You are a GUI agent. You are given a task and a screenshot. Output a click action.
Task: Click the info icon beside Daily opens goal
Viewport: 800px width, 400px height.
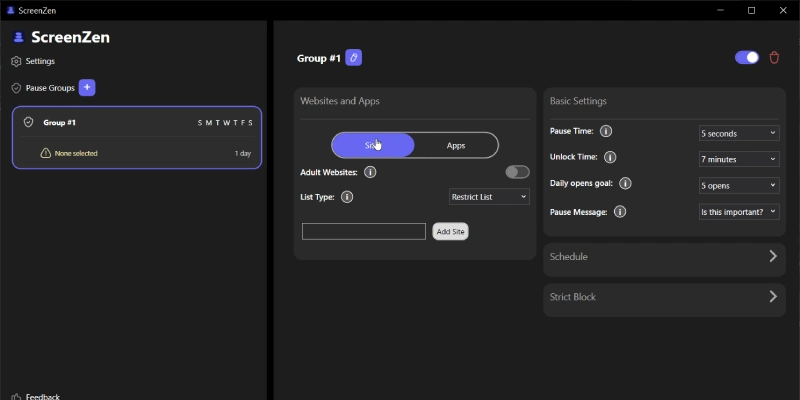[x=625, y=184]
